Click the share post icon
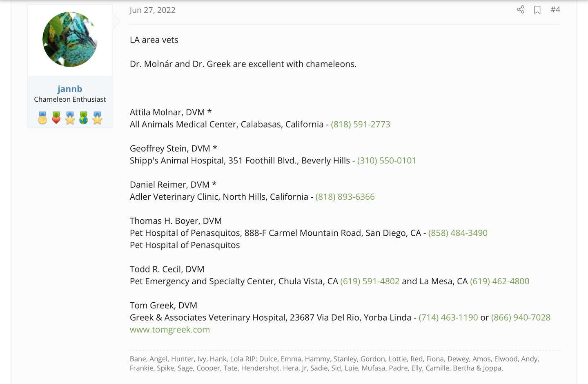 tap(520, 9)
